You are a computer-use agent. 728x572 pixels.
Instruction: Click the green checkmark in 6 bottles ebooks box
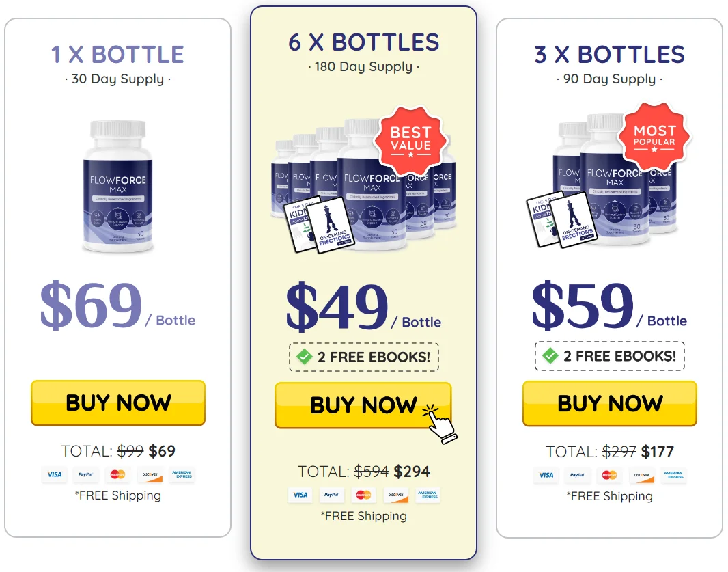pyautogui.click(x=305, y=357)
